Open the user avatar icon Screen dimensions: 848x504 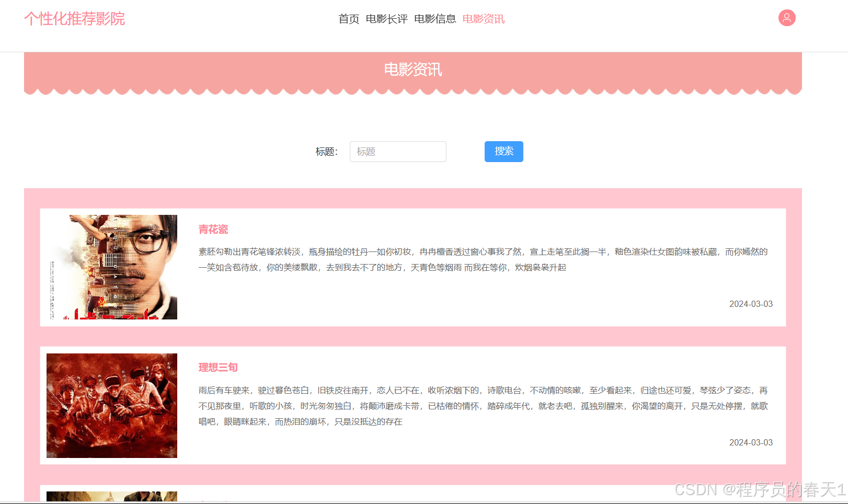(x=787, y=18)
